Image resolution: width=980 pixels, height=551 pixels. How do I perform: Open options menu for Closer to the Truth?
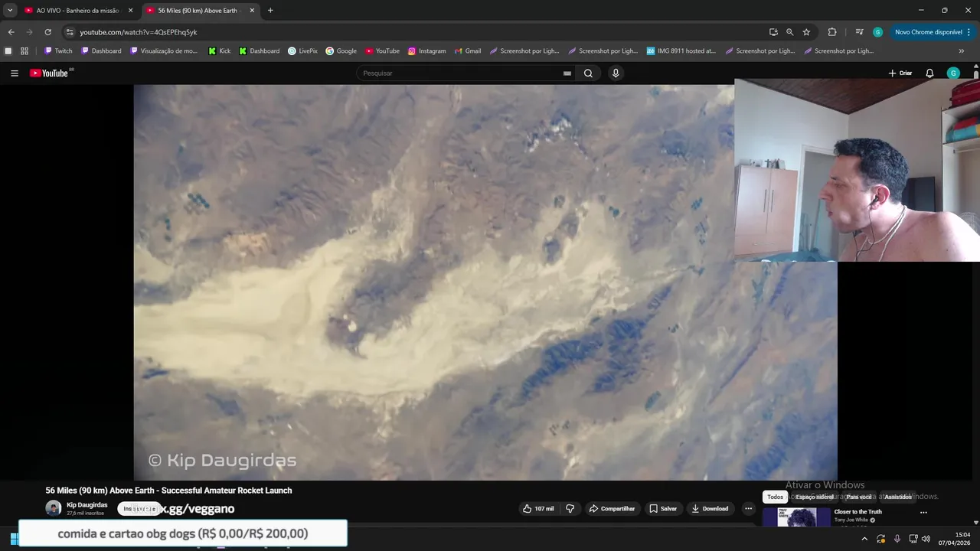pos(923,513)
